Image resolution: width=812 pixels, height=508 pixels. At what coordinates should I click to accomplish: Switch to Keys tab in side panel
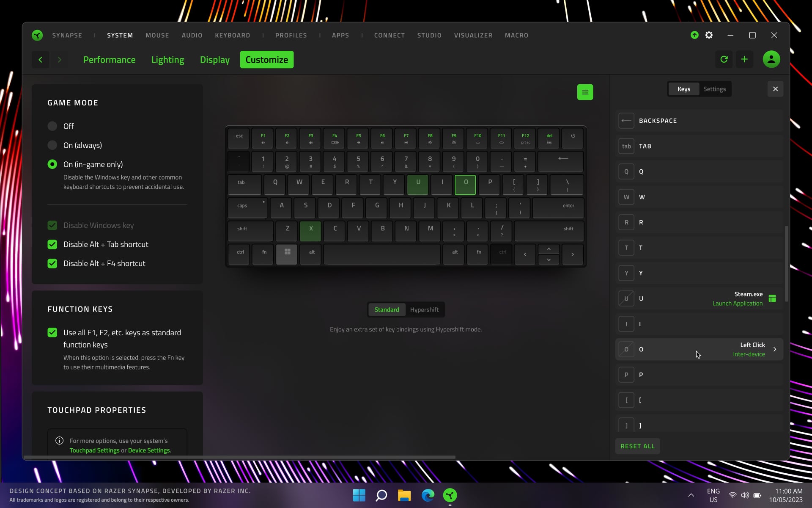coord(684,89)
